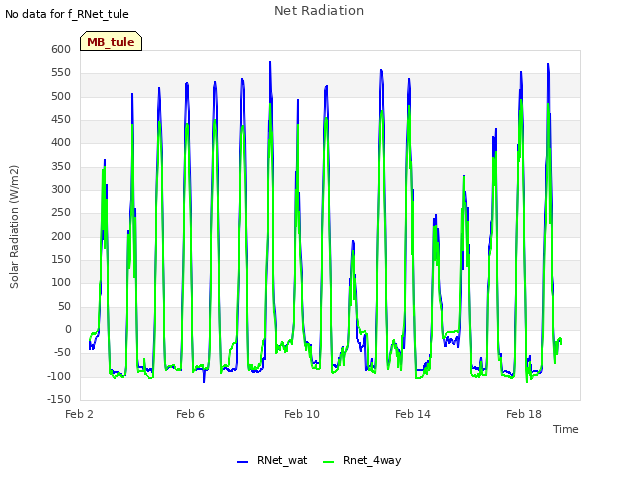Click the Feb 18 x-axis tick label
The height and width of the screenshot is (480, 640).
pyautogui.click(x=524, y=414)
